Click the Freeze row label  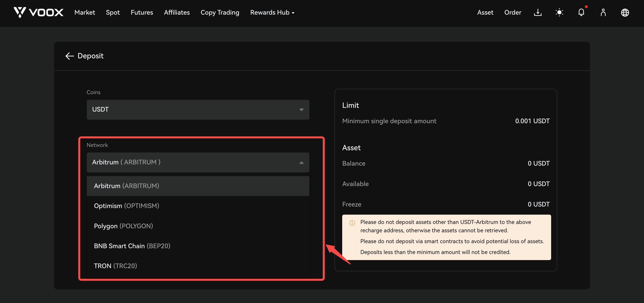click(x=352, y=204)
